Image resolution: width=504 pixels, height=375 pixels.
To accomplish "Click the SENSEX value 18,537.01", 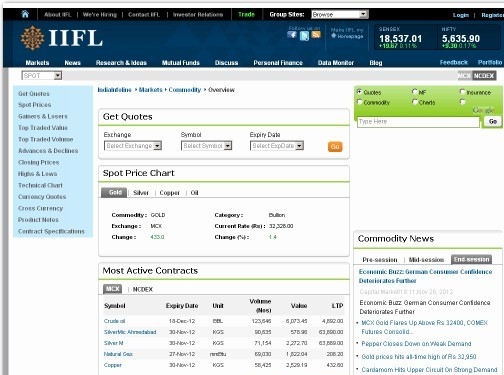I will tap(400, 39).
